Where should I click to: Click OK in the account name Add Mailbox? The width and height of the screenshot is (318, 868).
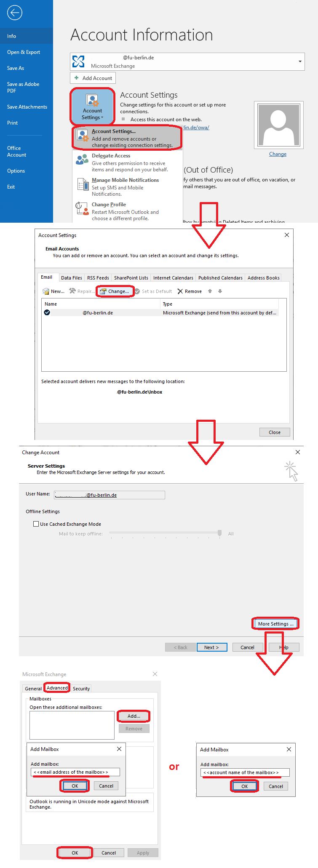245,786
